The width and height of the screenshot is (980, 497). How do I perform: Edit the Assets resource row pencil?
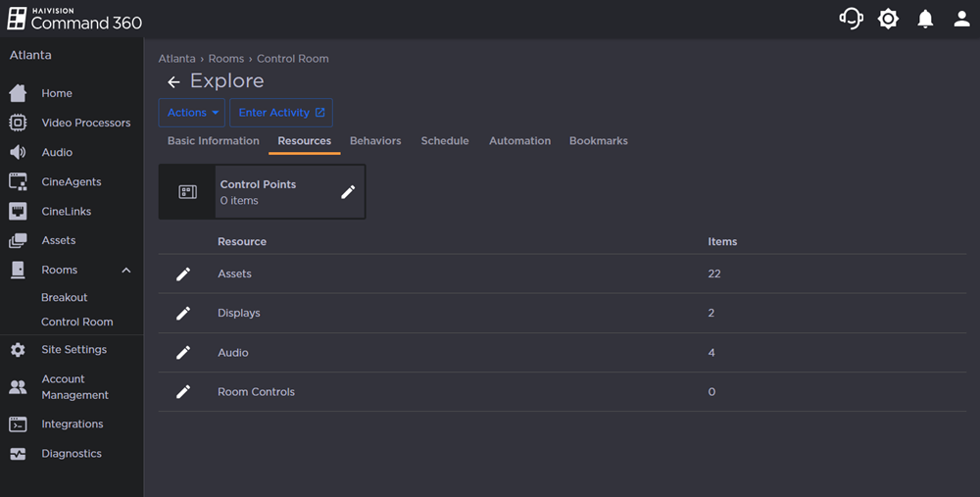(x=183, y=273)
